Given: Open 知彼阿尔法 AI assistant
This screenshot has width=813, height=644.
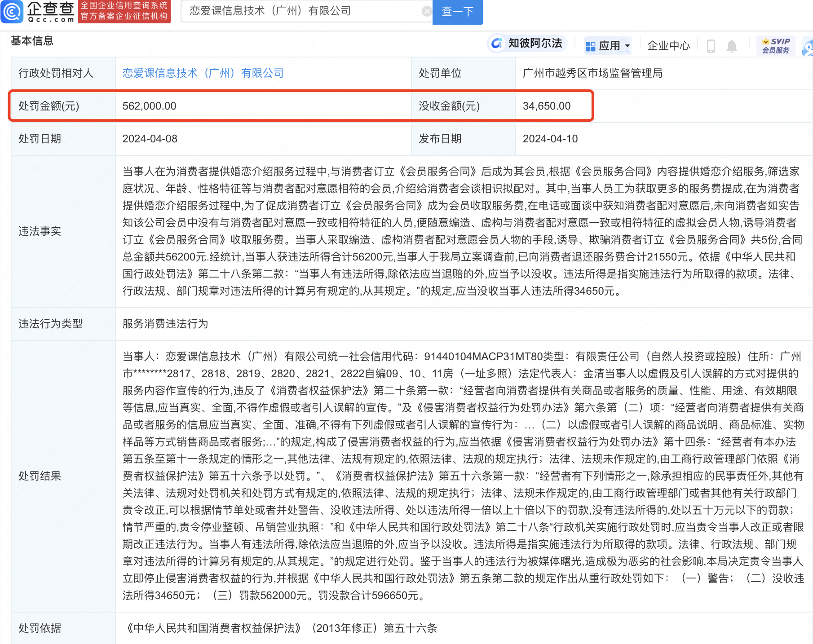Looking at the screenshot, I should coord(527,44).
